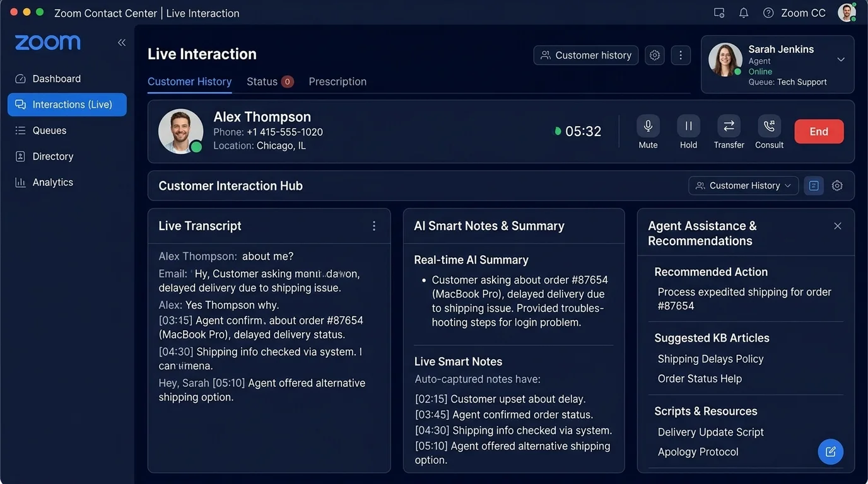Click the Directory contact-book icon
The height and width of the screenshot is (484, 868).
(x=20, y=156)
